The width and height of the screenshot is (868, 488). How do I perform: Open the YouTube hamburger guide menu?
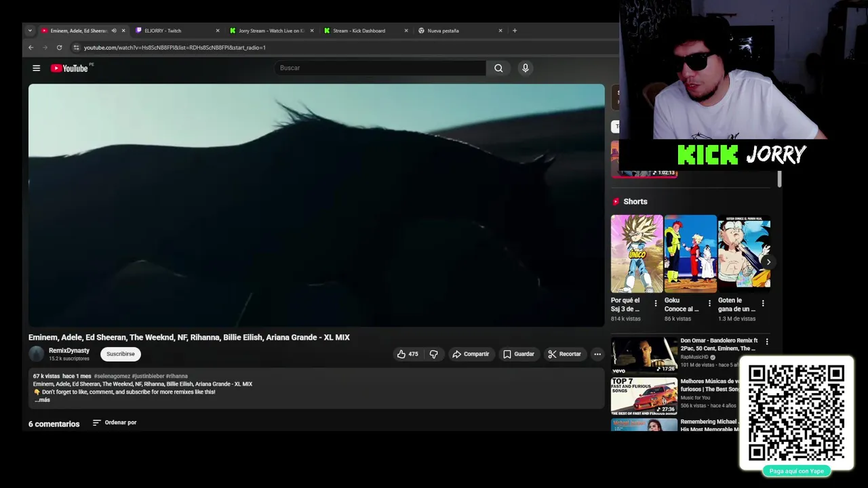coord(37,68)
